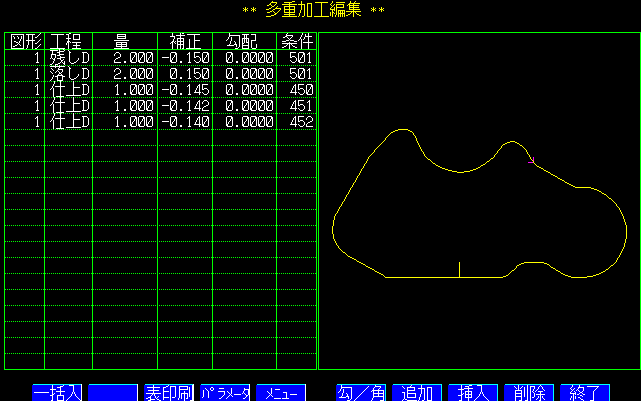Select the 量 column header
Screen dimensions: 641x401
(121, 41)
